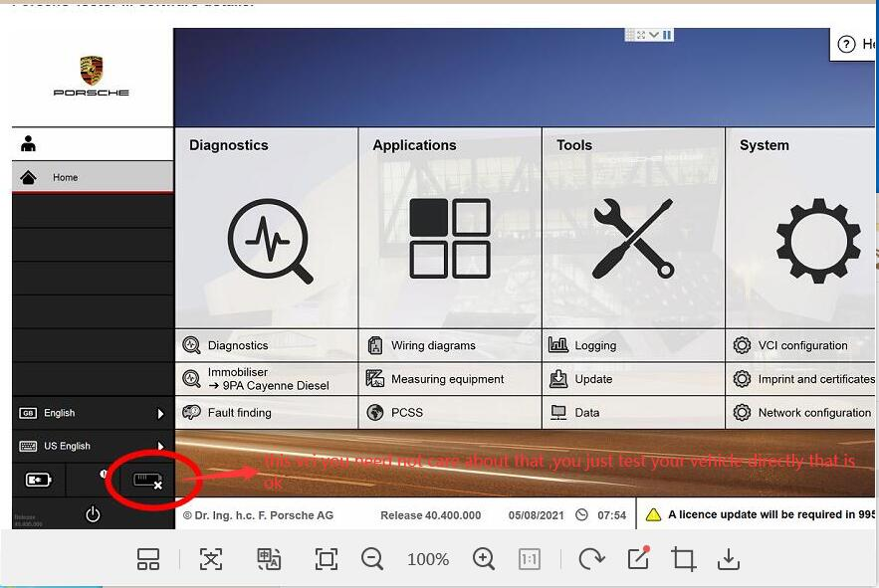Open the Tools wrench and screwdriver tile
This screenshot has height=588, width=879.
click(633, 240)
